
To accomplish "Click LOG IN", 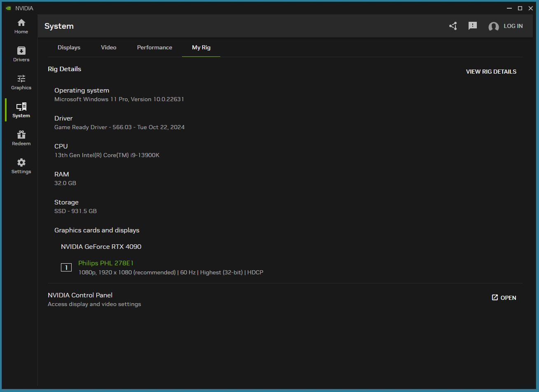I will pos(513,26).
